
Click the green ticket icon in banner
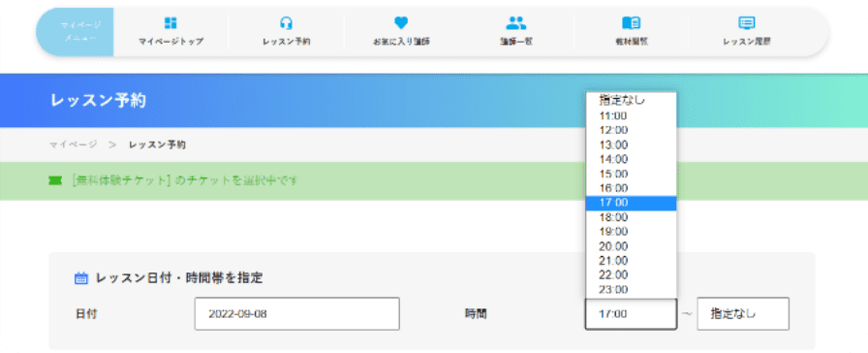coord(55,181)
